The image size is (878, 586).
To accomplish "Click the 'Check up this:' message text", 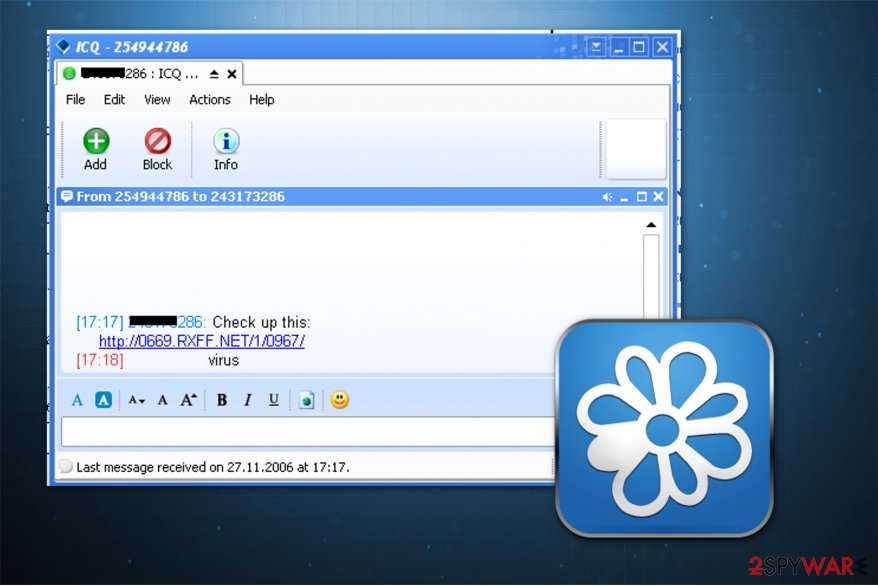I will click(x=261, y=322).
